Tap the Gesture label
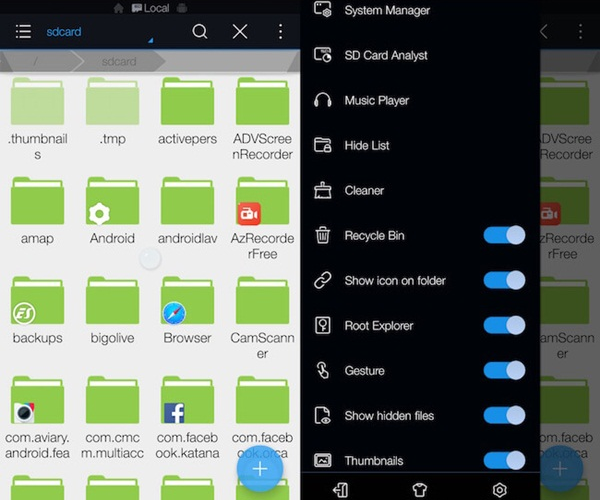The width and height of the screenshot is (600, 500). coord(364,371)
